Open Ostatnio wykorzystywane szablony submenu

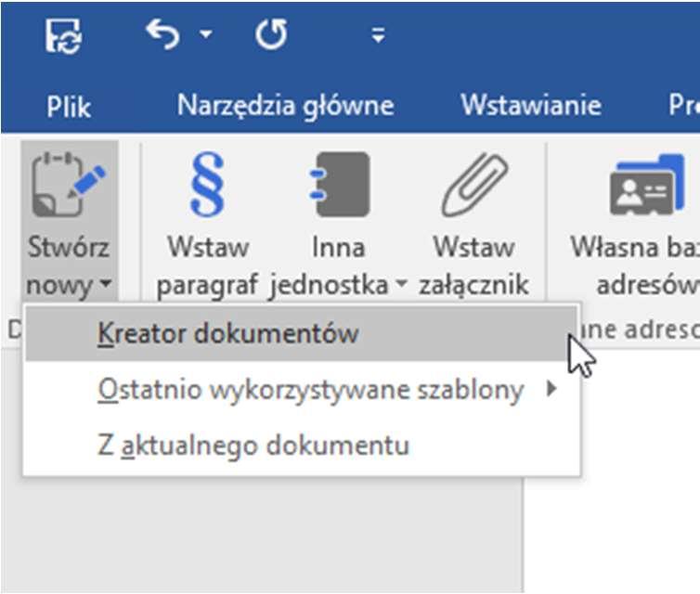pyautogui.click(x=302, y=390)
